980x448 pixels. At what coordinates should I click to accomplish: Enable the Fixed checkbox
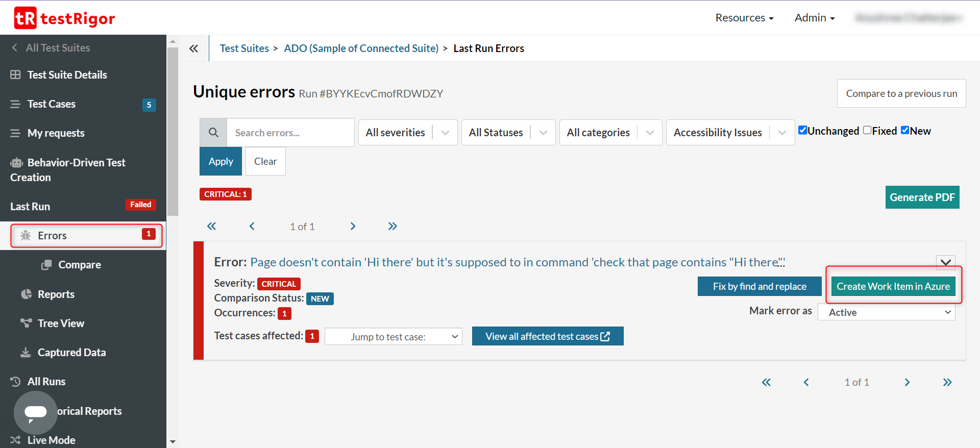pyautogui.click(x=867, y=130)
